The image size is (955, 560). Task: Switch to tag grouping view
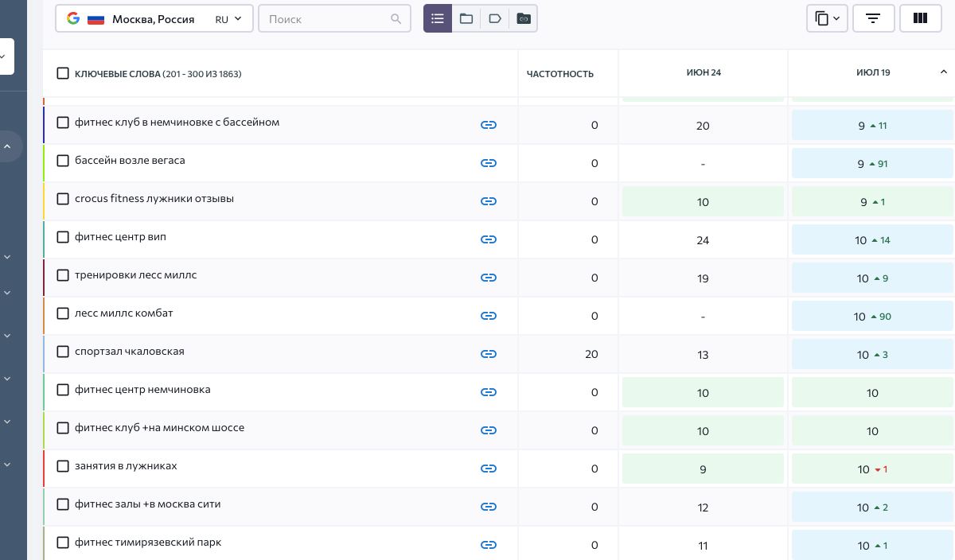(x=495, y=18)
